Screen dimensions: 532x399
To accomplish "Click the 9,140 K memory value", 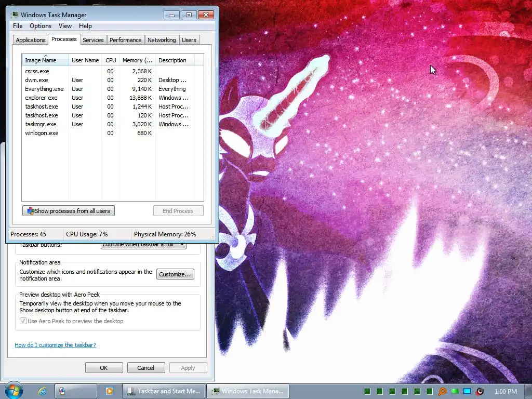I will point(142,89).
